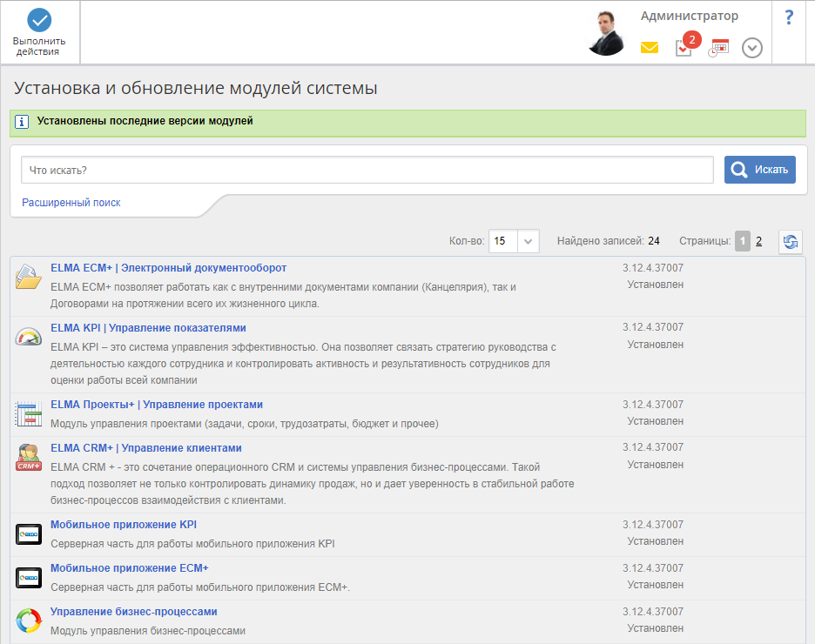Open Мобильное приложение KPI link
Image resolution: width=815 pixels, height=644 pixels.
[x=124, y=525]
